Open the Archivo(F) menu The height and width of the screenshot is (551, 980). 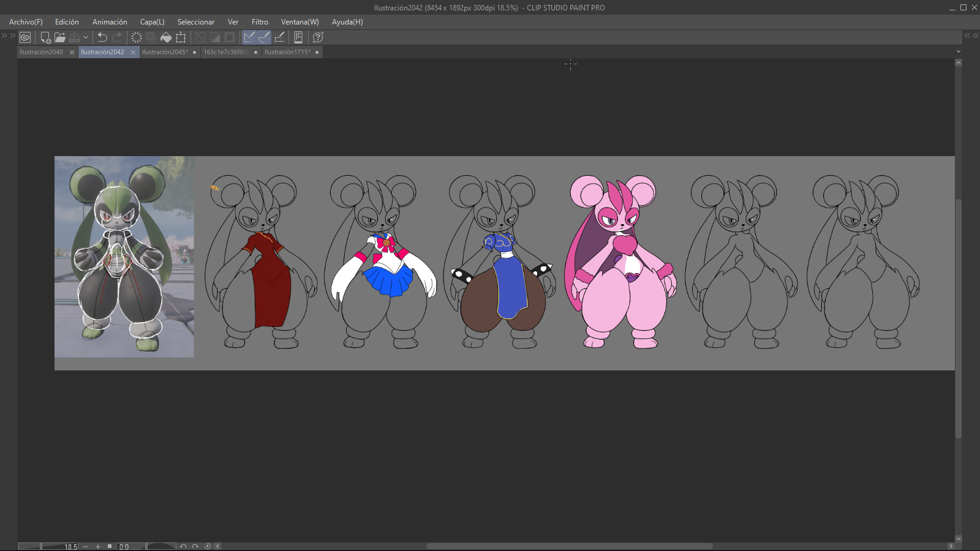click(x=26, y=22)
